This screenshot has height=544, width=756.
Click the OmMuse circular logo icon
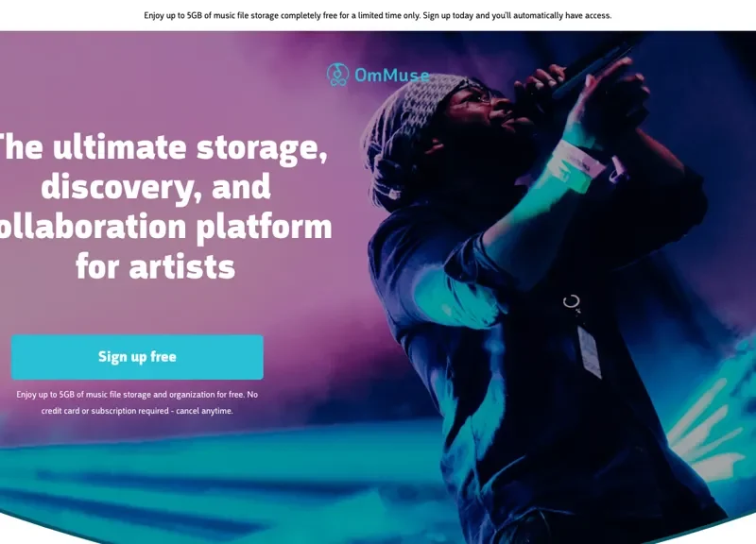337,75
